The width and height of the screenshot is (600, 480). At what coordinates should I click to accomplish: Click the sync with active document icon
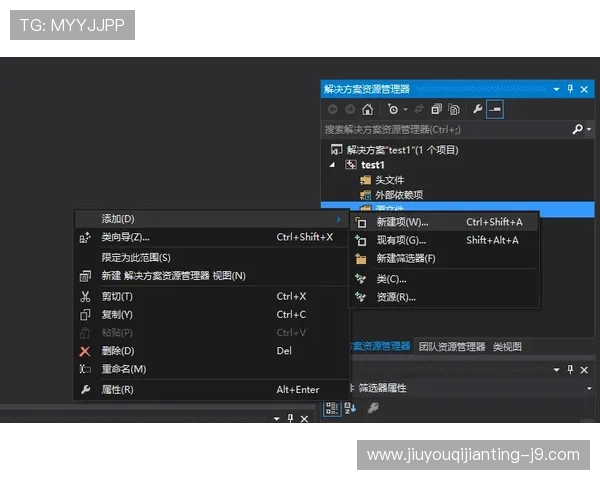pyautogui.click(x=419, y=109)
